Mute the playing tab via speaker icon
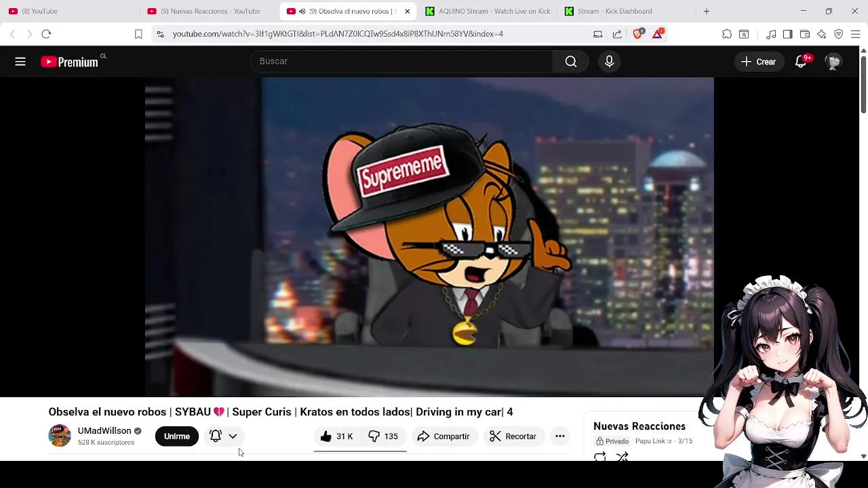The image size is (868, 488). (302, 11)
